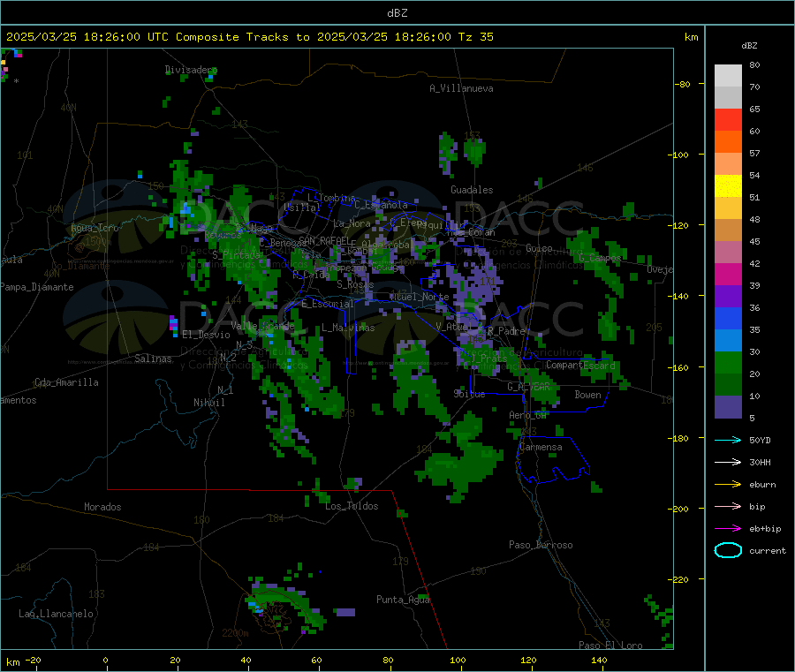Pick the dark green 10–20 dBZ swatch
Viewport: 795px width, 672px height.
[x=728, y=385]
